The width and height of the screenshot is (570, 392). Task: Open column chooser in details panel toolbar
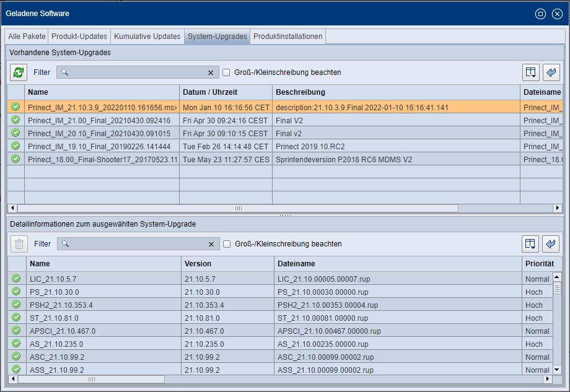(530, 244)
